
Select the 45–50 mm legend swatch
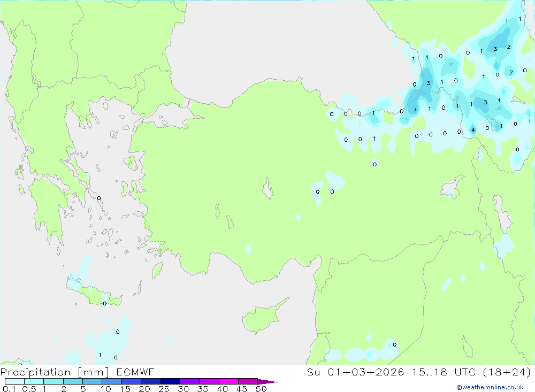click(248, 381)
